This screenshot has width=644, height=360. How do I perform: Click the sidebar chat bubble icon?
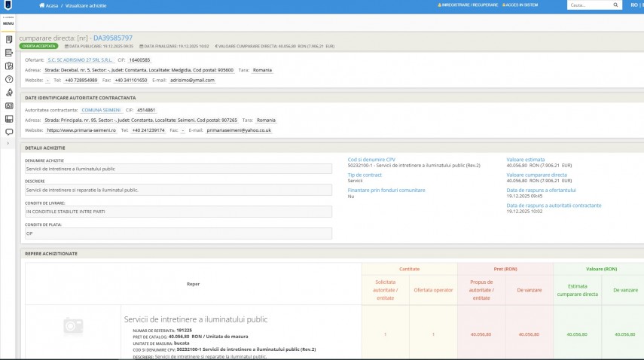click(8, 132)
